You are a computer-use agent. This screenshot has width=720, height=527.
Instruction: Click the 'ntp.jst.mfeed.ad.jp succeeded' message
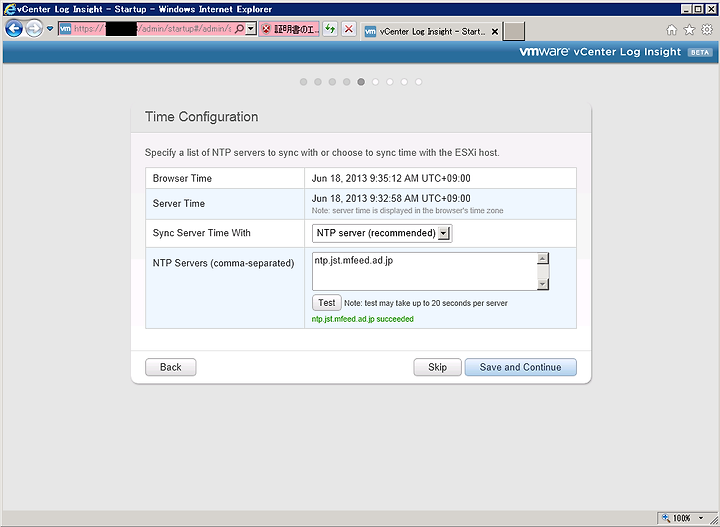(x=363, y=319)
